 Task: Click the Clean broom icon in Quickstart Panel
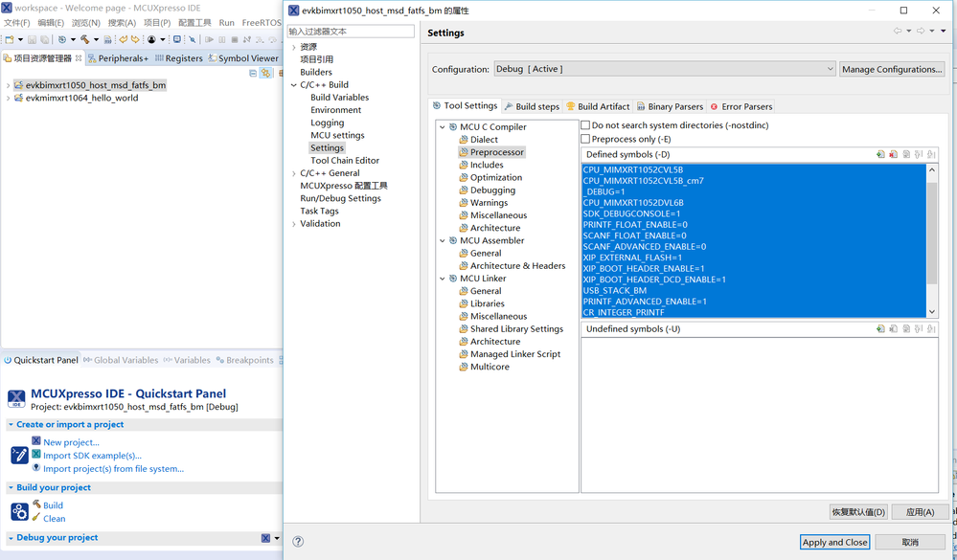(36, 518)
